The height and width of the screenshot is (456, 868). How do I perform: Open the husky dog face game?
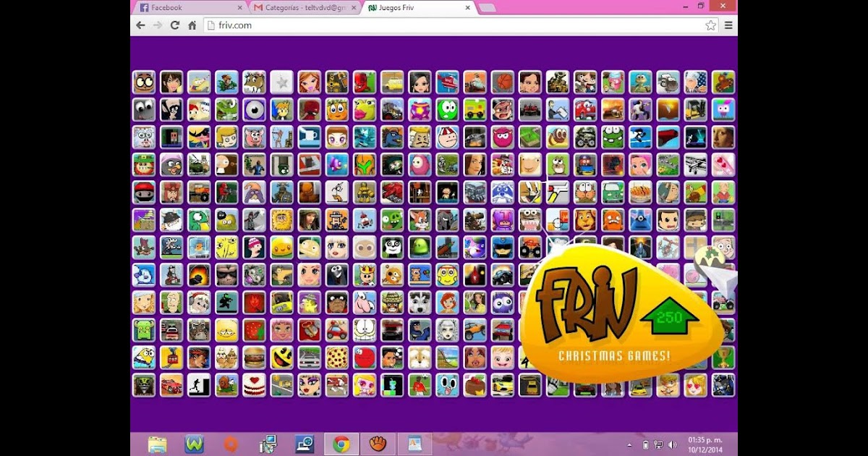coord(420,302)
